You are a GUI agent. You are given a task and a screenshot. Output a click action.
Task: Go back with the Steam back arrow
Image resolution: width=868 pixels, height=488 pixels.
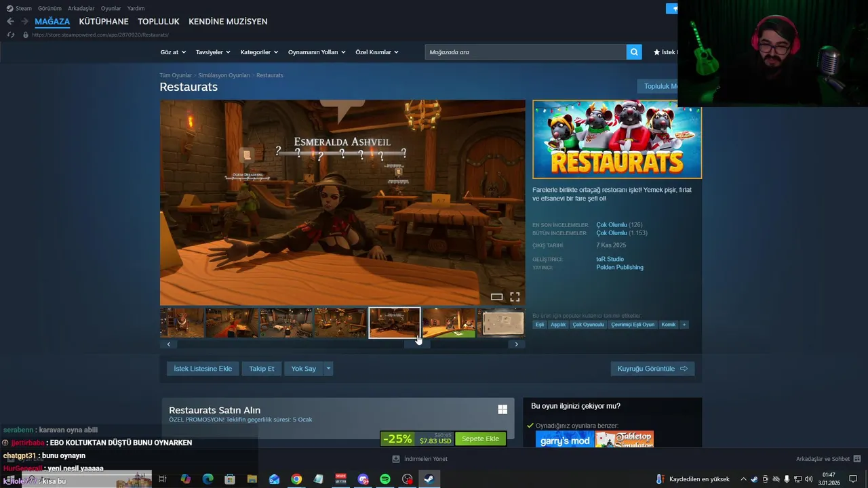click(x=10, y=22)
